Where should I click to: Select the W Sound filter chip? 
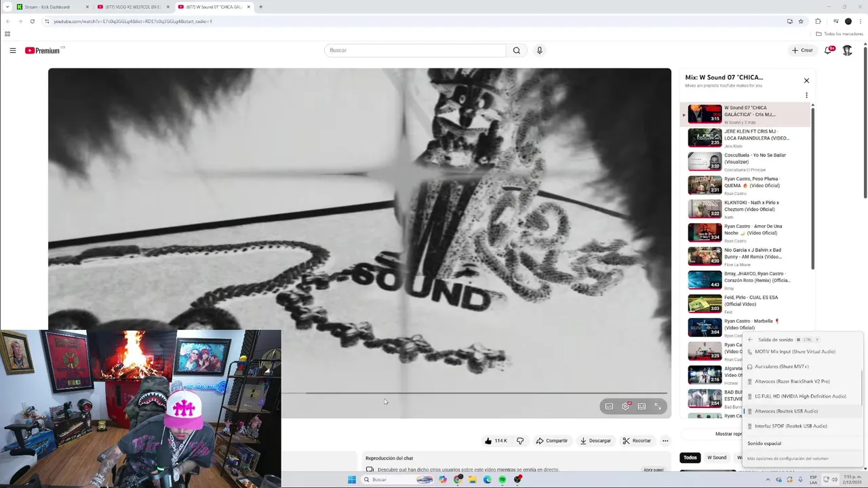pyautogui.click(x=717, y=457)
